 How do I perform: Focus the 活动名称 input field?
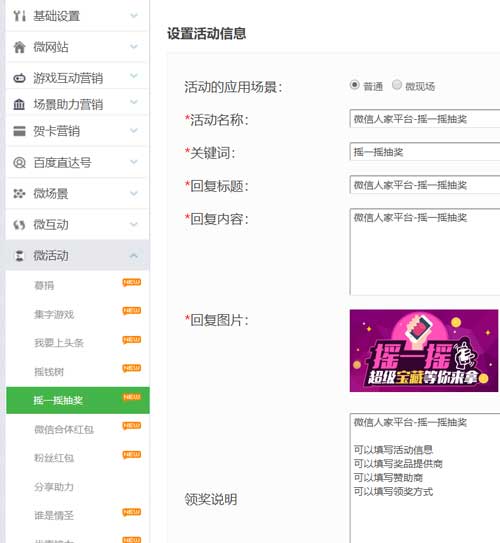click(425, 119)
